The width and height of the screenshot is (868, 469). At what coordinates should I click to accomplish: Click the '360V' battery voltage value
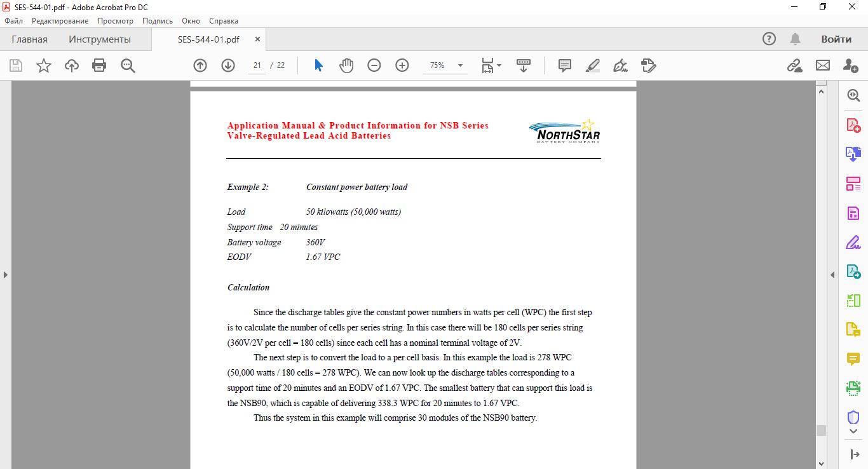point(316,242)
